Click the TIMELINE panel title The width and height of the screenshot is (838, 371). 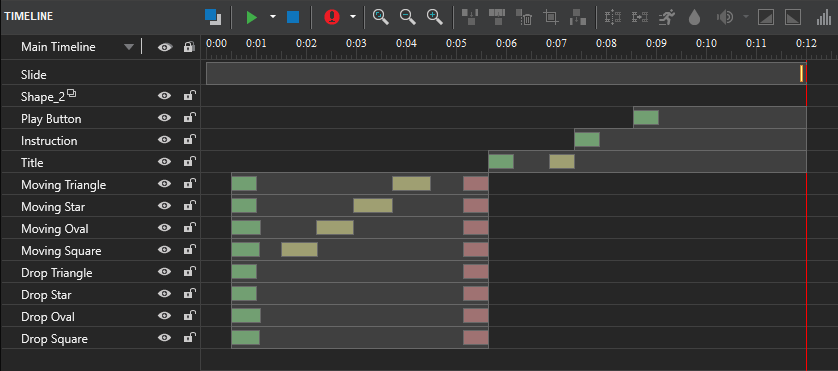pos(29,16)
